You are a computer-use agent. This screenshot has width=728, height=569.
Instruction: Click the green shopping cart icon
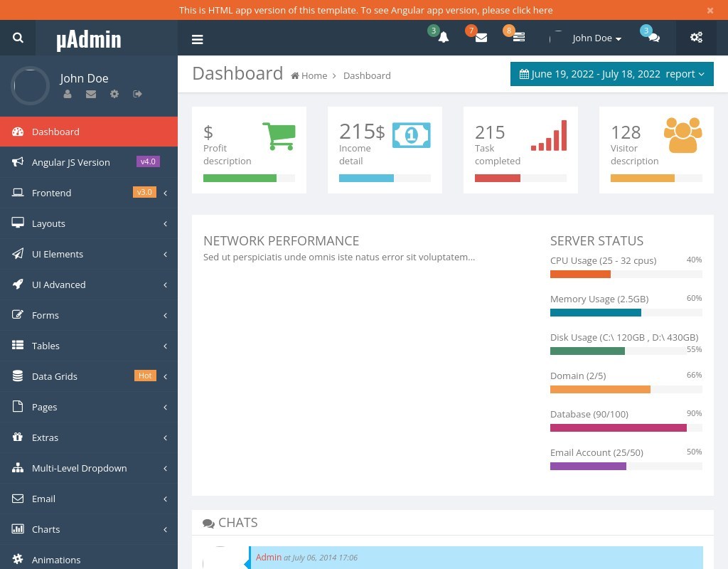click(x=279, y=136)
